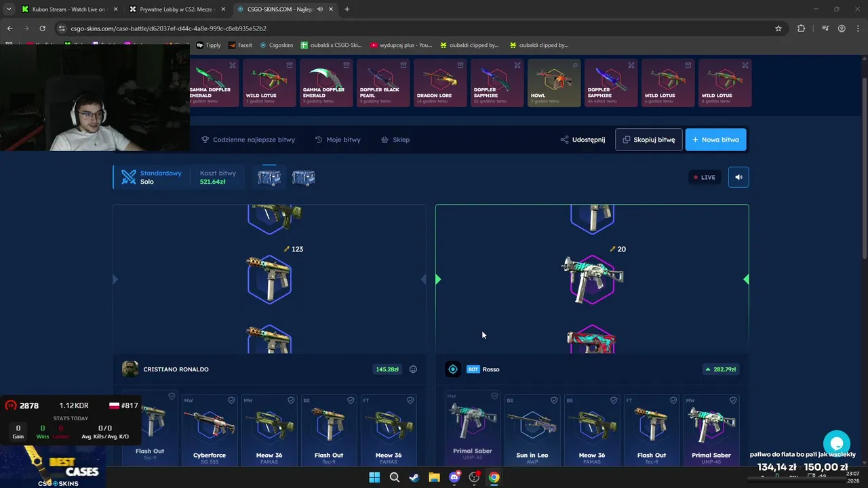Close the CSGO-SKINS.COM browser tab

[x=330, y=9]
